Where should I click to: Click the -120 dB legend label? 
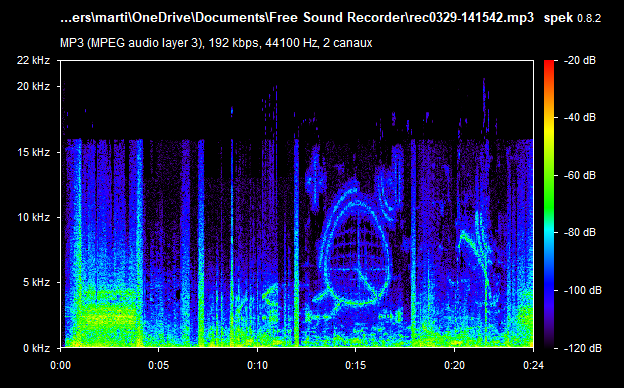point(583,348)
